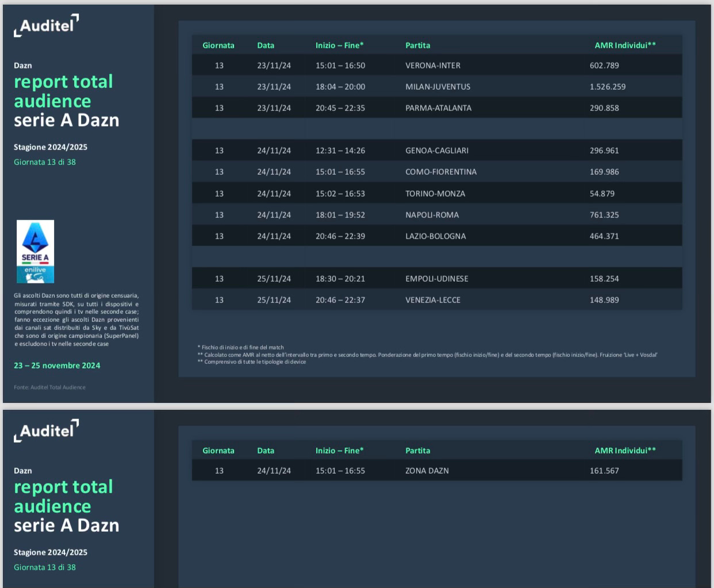This screenshot has height=588, width=714.
Task: Select the VERONA-INTER match cell
Action: pyautogui.click(x=433, y=66)
